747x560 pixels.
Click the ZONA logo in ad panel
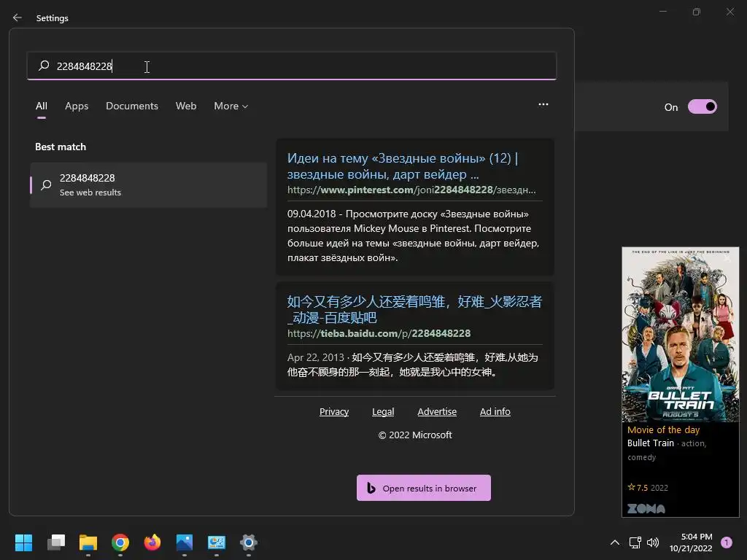tap(646, 508)
